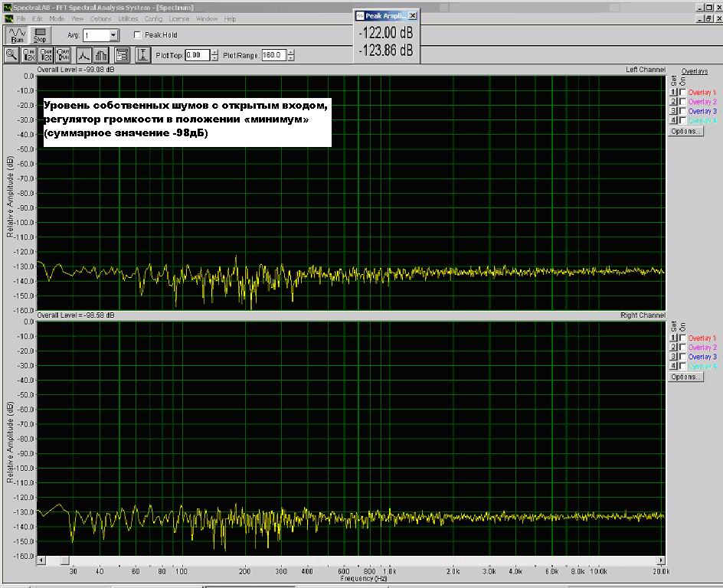The image size is (723, 588).
Task: Open the Mode menu
Action: point(57,19)
